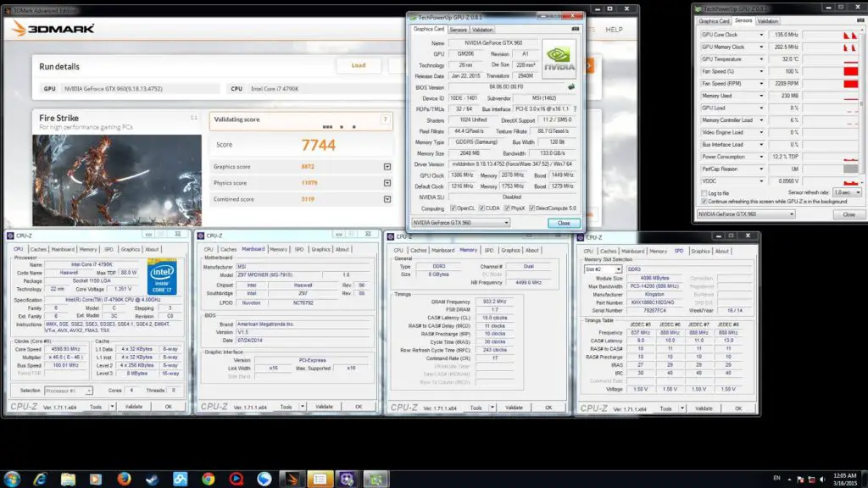868x488 pixels.
Task: Click the Intel Core i7 badge in CPU-Z
Action: (162, 276)
